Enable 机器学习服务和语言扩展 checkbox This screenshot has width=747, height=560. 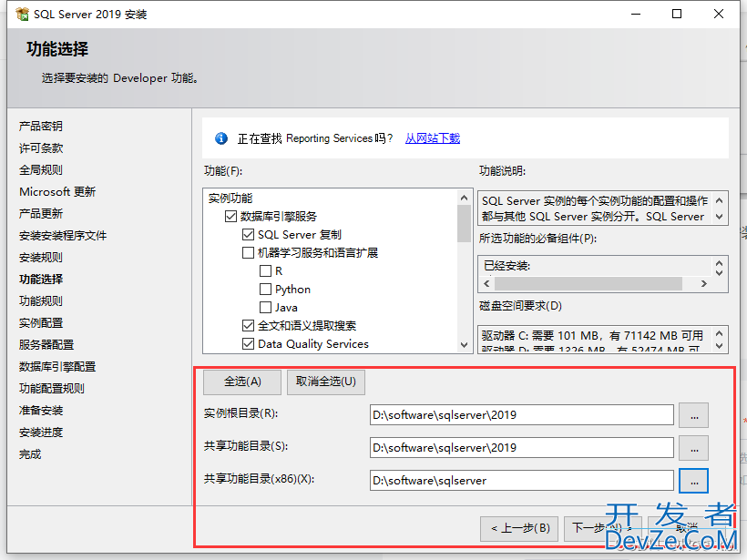248,253
